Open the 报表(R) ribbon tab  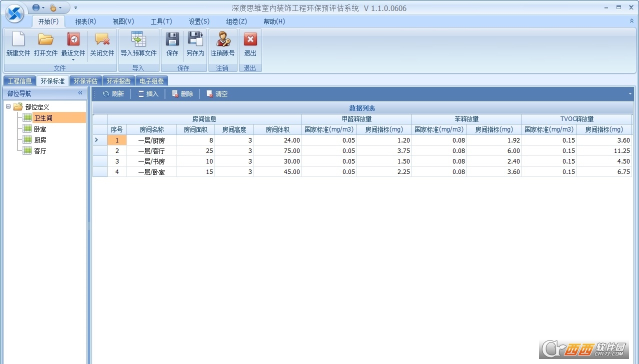point(85,21)
